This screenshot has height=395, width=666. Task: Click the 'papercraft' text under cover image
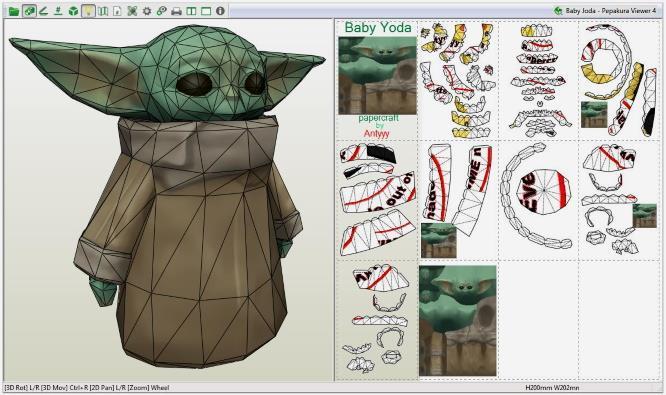pyautogui.click(x=378, y=118)
